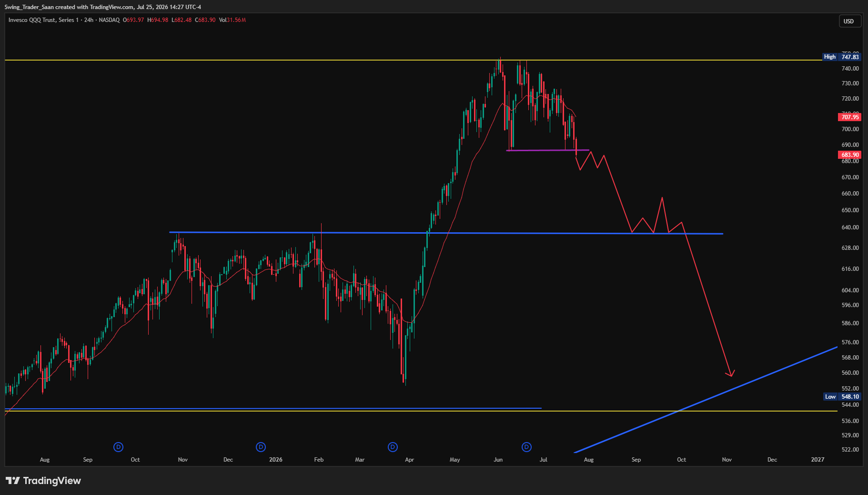Click the 2026 label on time axis
This screenshot has width=868, height=495.
coord(276,460)
